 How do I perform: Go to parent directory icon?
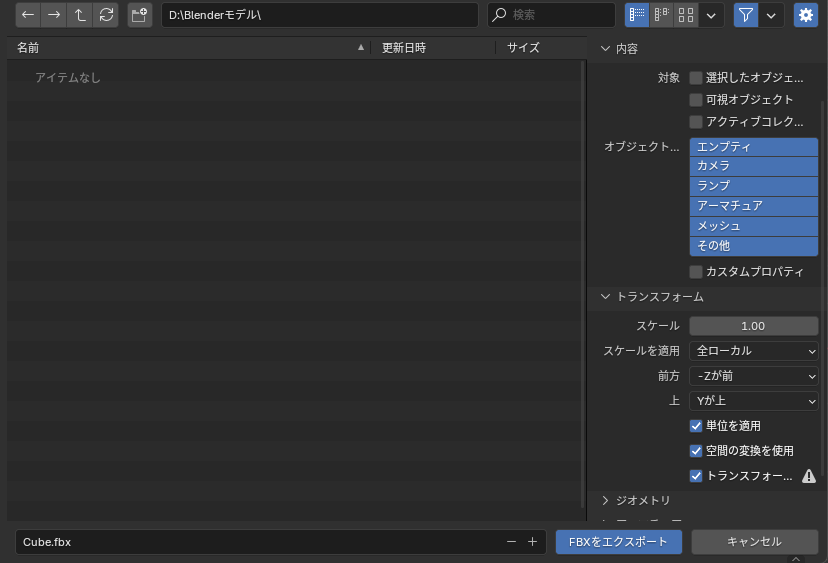coord(80,15)
